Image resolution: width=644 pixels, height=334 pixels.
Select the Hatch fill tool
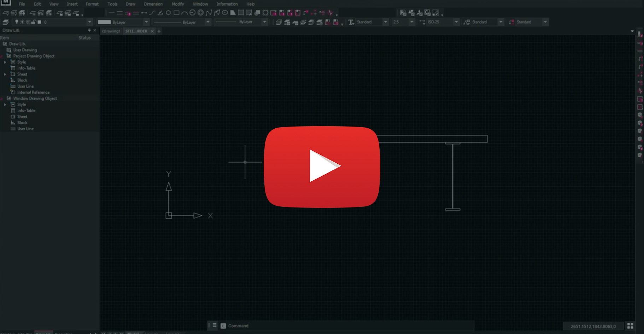point(241,13)
